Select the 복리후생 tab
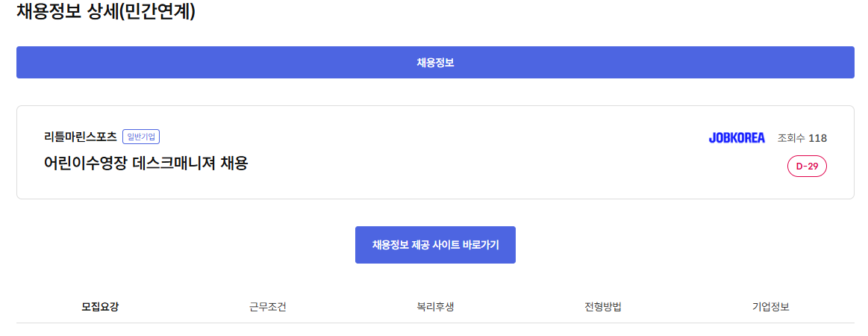868x336 pixels. (435, 307)
